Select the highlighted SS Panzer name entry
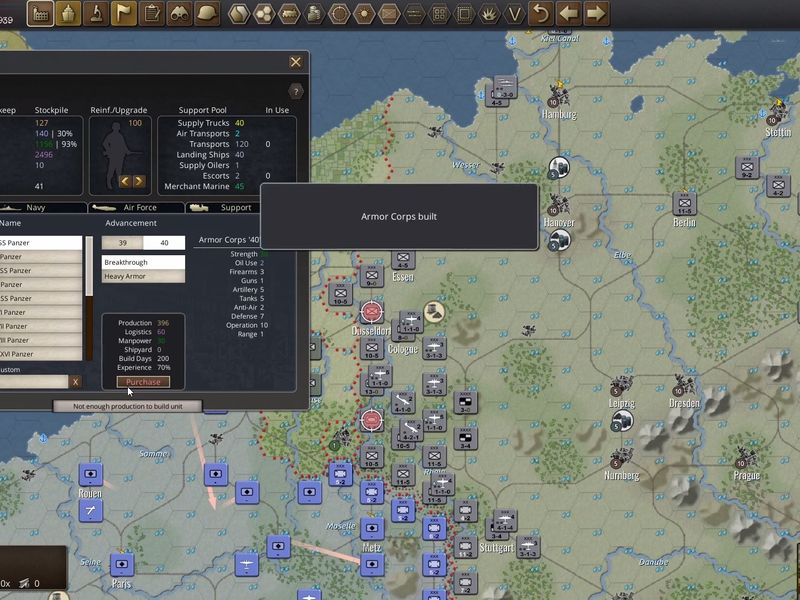The height and width of the screenshot is (600, 800). coord(41,243)
